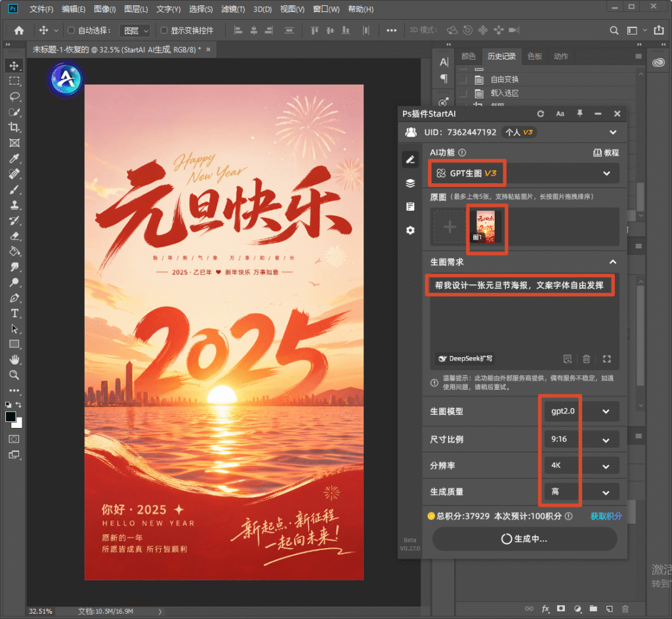
Task: Click the 32.51% zoom level field
Action: pyautogui.click(x=41, y=611)
